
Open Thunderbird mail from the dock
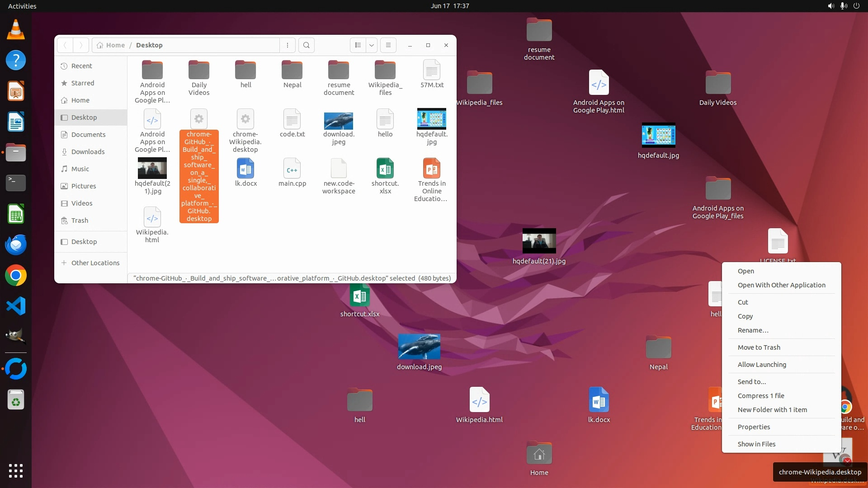tap(16, 245)
